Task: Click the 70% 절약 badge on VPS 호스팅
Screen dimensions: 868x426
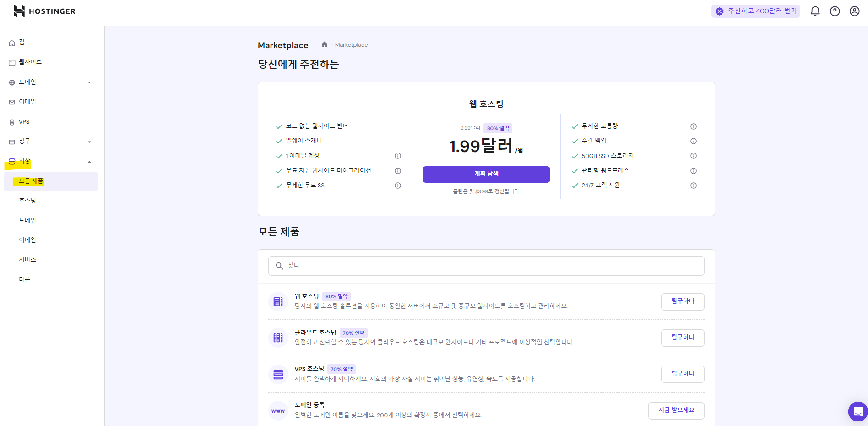Action: click(342, 369)
